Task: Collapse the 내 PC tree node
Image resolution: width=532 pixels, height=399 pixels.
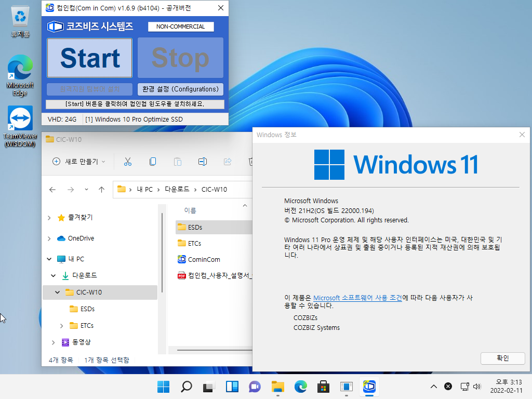Action: coord(49,259)
